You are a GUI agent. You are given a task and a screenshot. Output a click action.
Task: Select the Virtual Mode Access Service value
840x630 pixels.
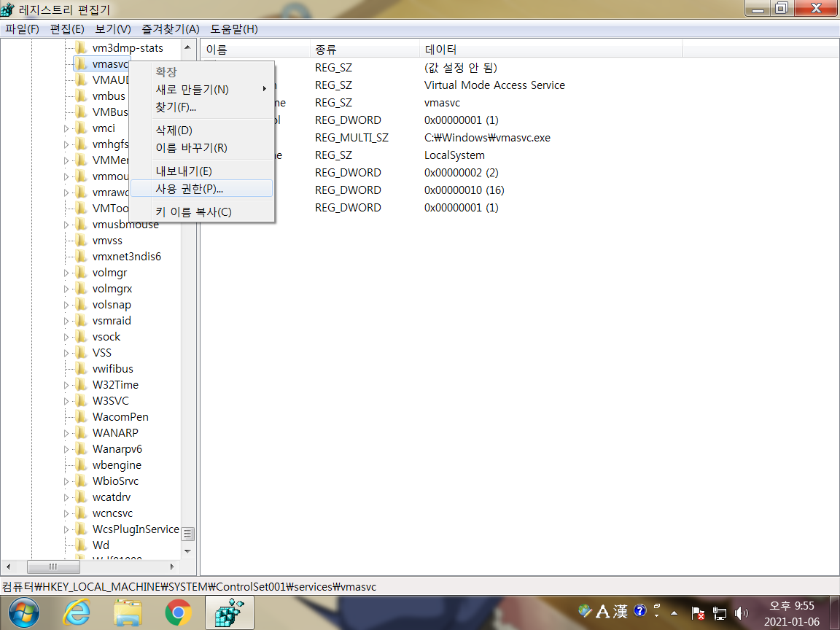coord(494,85)
